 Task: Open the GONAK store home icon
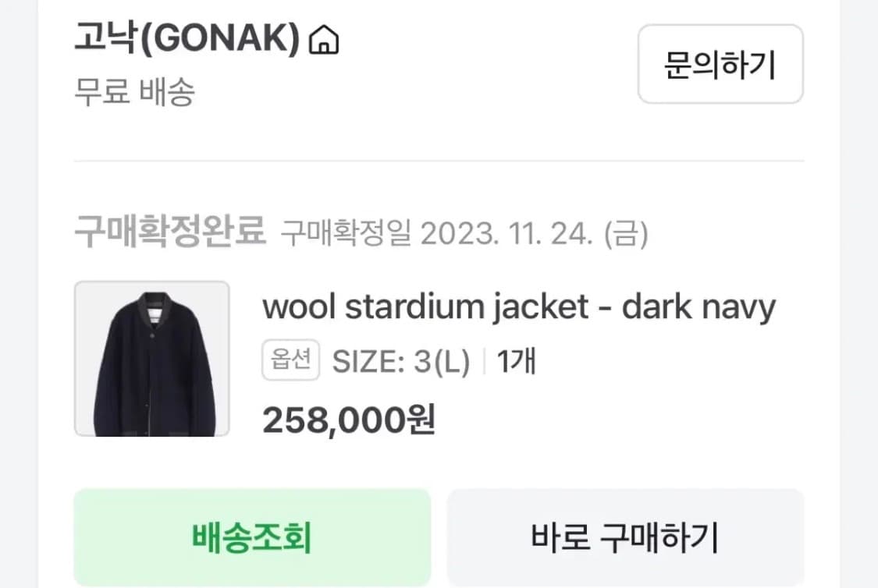tap(324, 40)
